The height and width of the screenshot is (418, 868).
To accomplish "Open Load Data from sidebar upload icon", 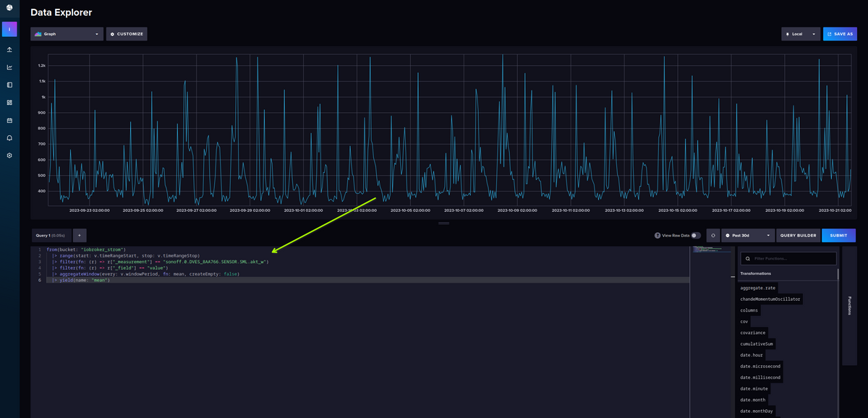I will pyautogui.click(x=9, y=50).
